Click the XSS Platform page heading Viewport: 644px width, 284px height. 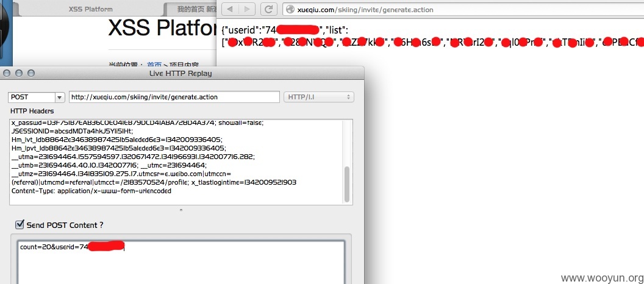[x=163, y=28]
